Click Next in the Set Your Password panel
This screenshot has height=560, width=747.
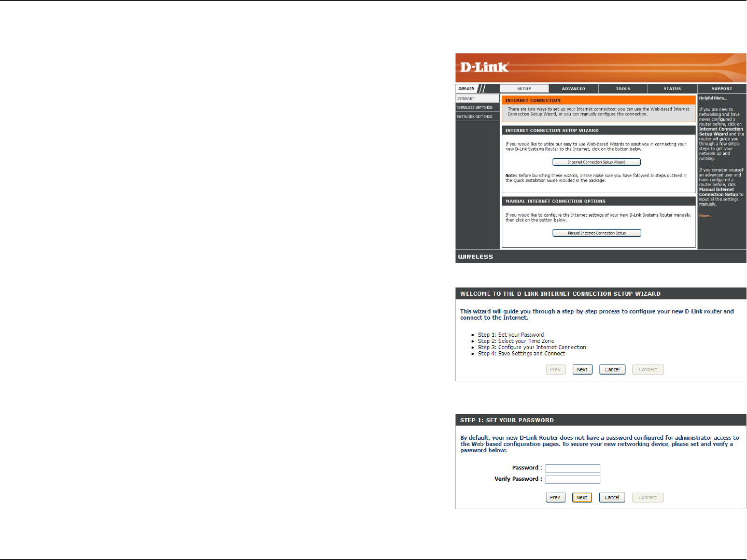(x=582, y=497)
